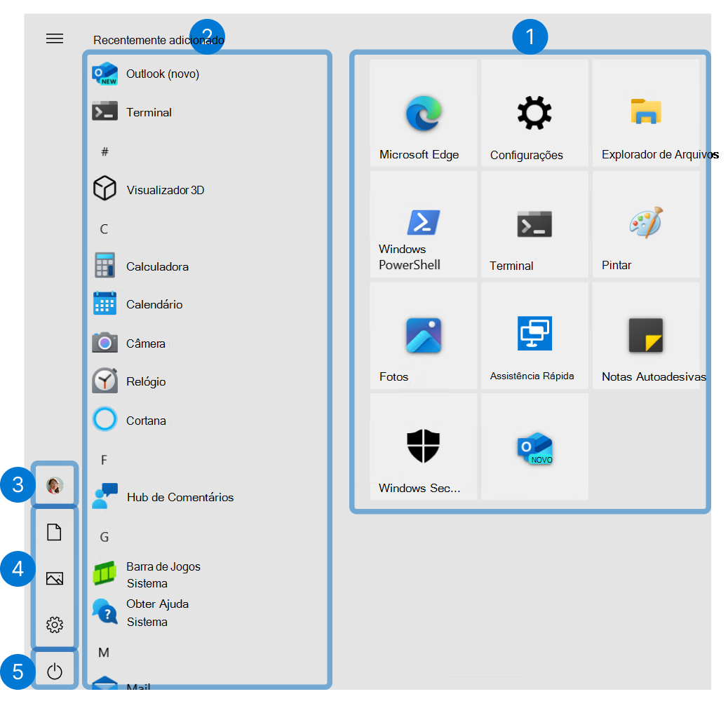The width and height of the screenshot is (728, 708).
Task: Click the # section header
Action: 105,151
